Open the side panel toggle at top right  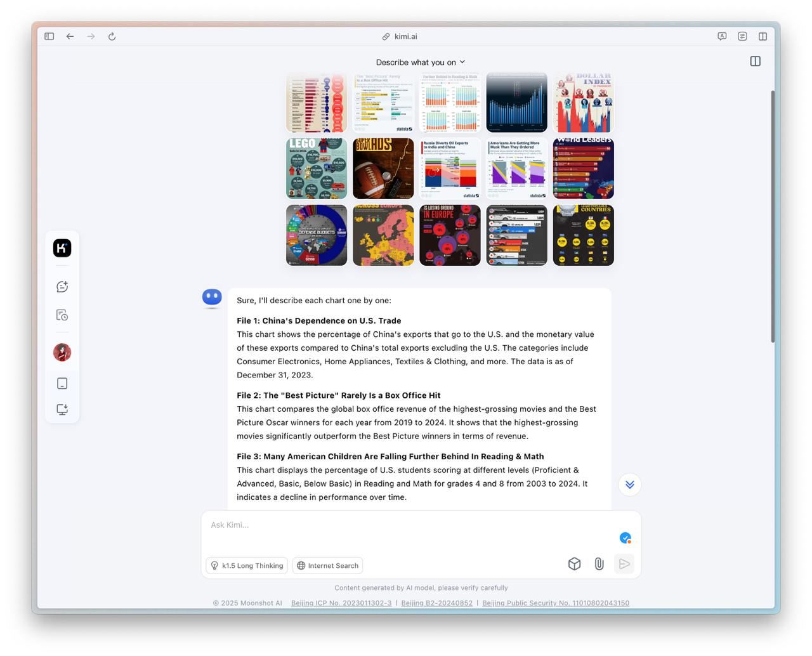point(755,62)
